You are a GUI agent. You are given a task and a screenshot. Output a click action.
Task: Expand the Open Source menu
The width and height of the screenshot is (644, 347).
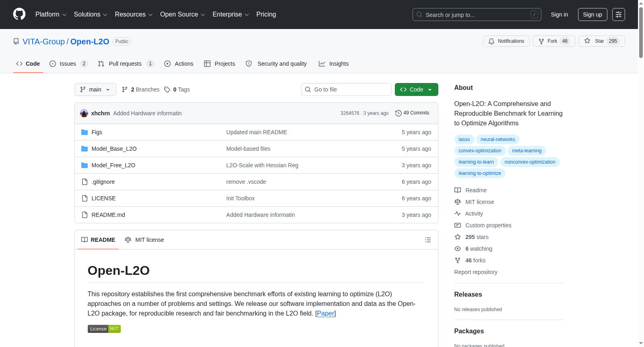[183, 15]
